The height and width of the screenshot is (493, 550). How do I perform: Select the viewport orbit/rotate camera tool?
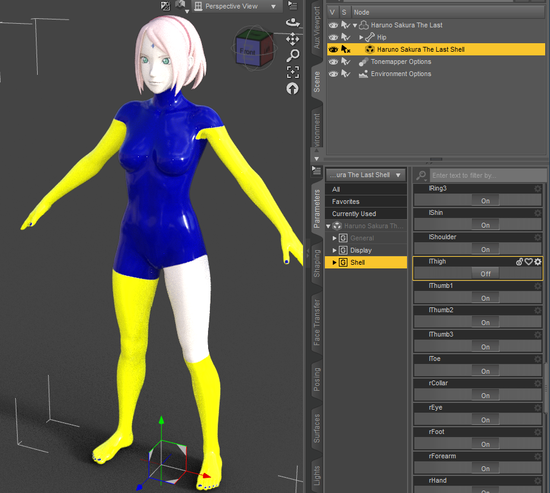point(292,23)
